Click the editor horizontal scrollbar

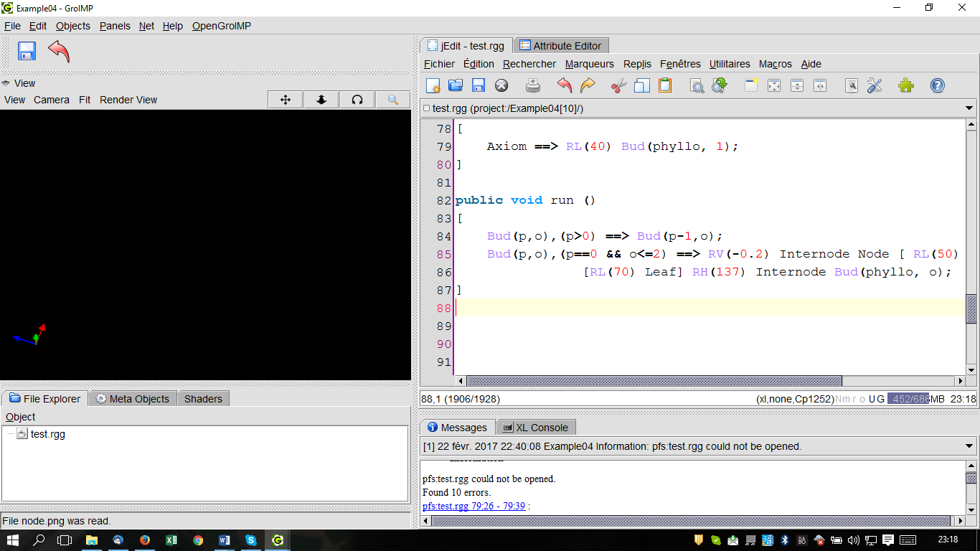pyautogui.click(x=654, y=381)
